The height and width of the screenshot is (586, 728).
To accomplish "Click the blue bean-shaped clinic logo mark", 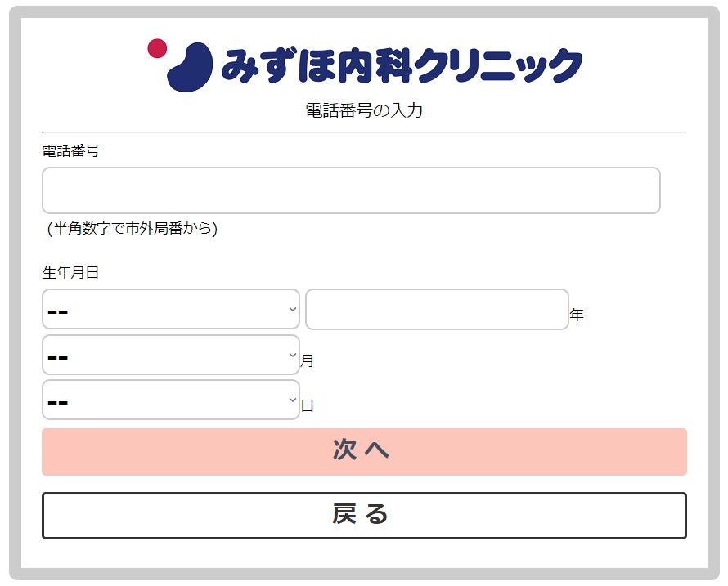I will pyautogui.click(x=190, y=67).
